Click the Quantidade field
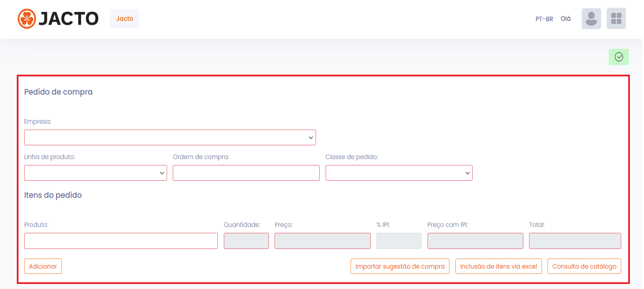Viewport: 644px width, 289px height. [x=246, y=241]
